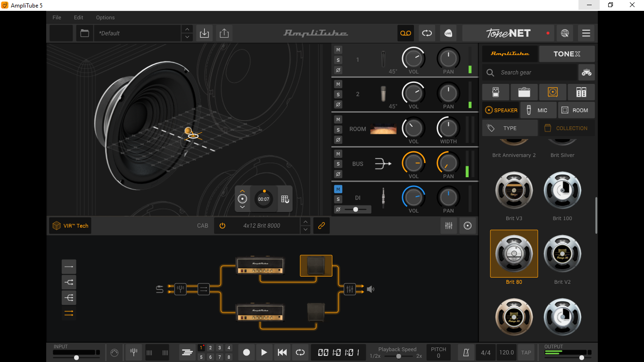Open the looper icon in top bar
The image size is (644, 362).
click(x=427, y=33)
